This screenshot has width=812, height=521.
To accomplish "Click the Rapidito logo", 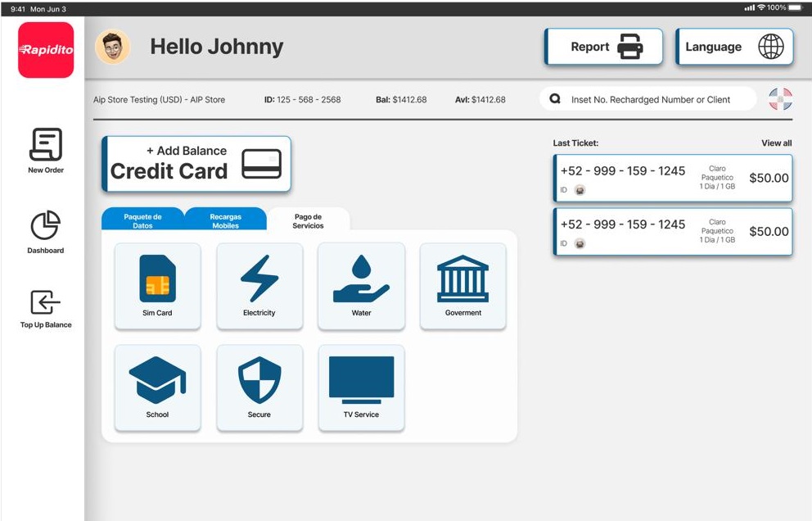I will 46,50.
